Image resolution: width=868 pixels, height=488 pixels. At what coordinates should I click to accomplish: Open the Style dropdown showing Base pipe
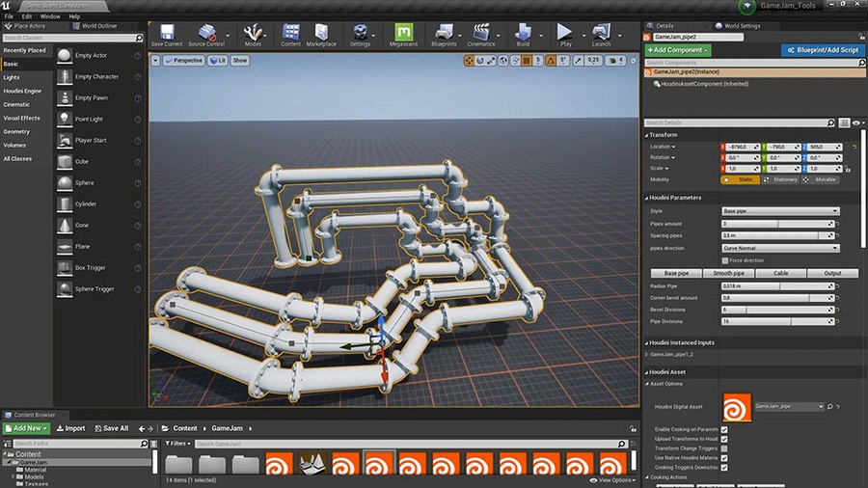(780, 211)
